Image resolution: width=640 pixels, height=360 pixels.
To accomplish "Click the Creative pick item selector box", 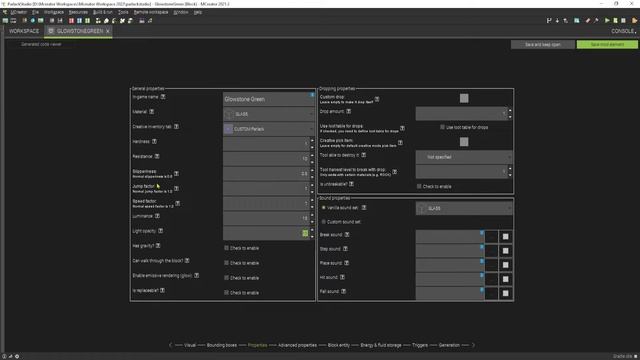I will point(464,142).
